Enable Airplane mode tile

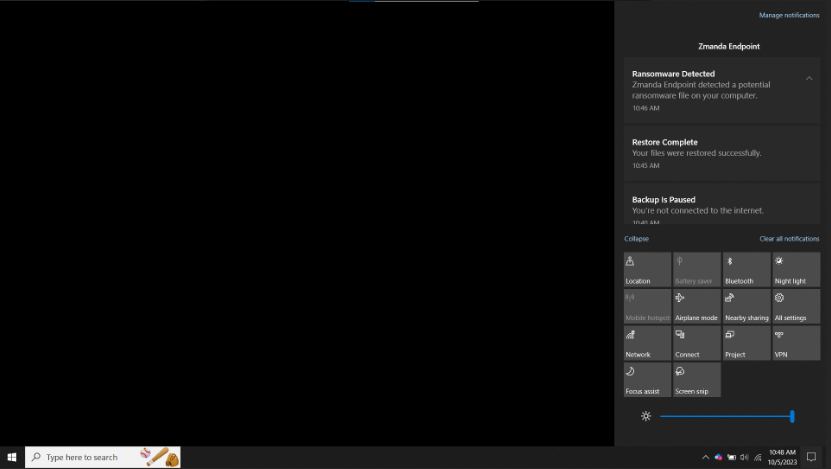pos(697,306)
